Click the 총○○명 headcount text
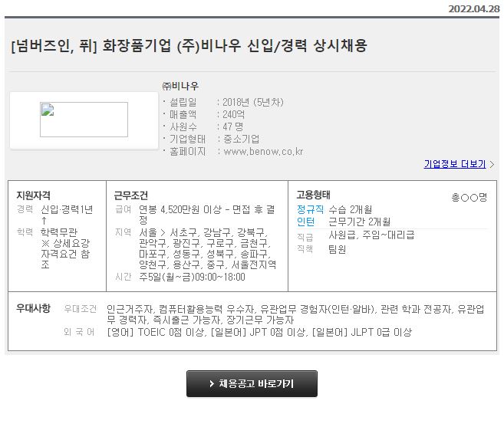Image resolution: width=504 pixels, height=427 pixels. tap(469, 197)
